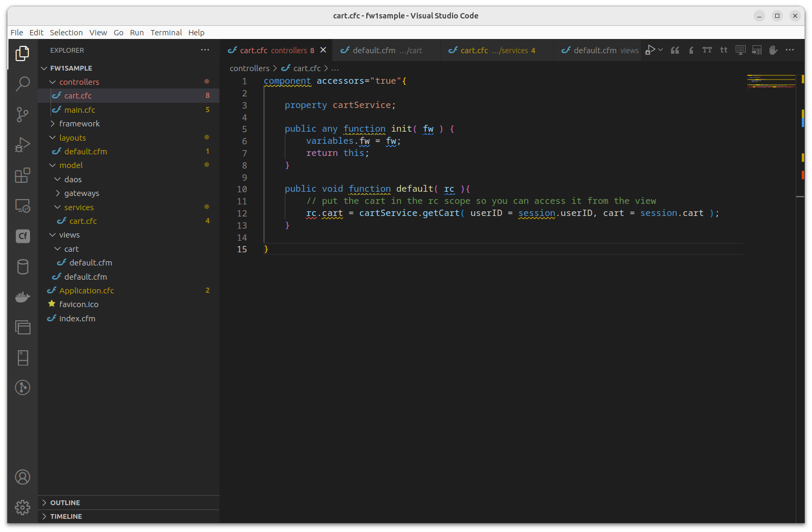Open the Search view in the activity bar

(x=23, y=84)
